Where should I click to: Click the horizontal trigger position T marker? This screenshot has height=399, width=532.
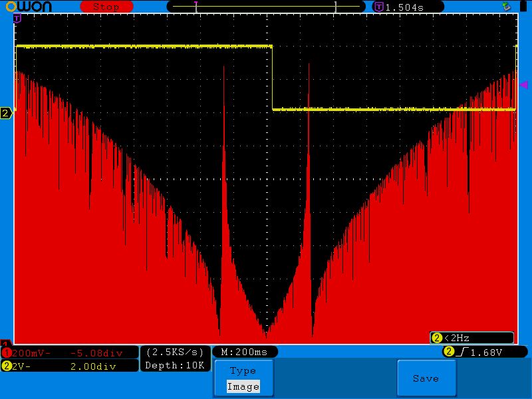tap(17, 19)
